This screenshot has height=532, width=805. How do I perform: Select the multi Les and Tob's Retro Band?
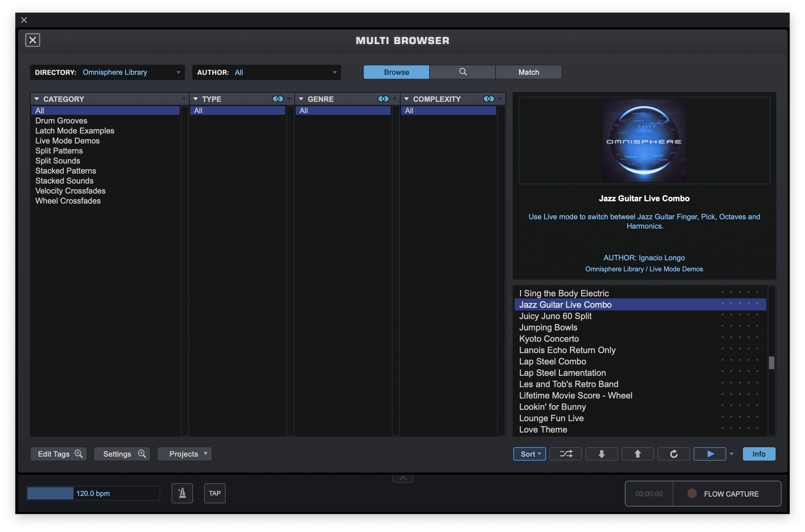point(640,384)
